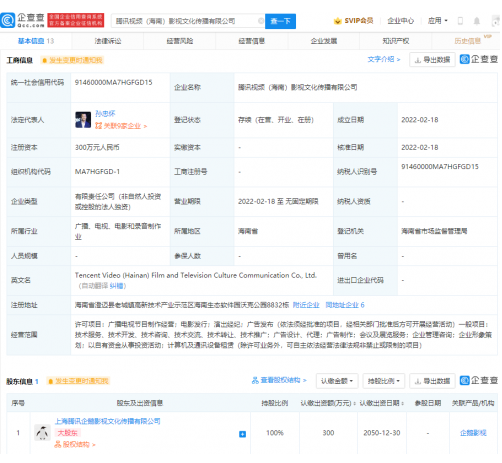This screenshot has width=502, height=463.
Task: Sort by 认缴出资日期 column header
Action: 382,403
